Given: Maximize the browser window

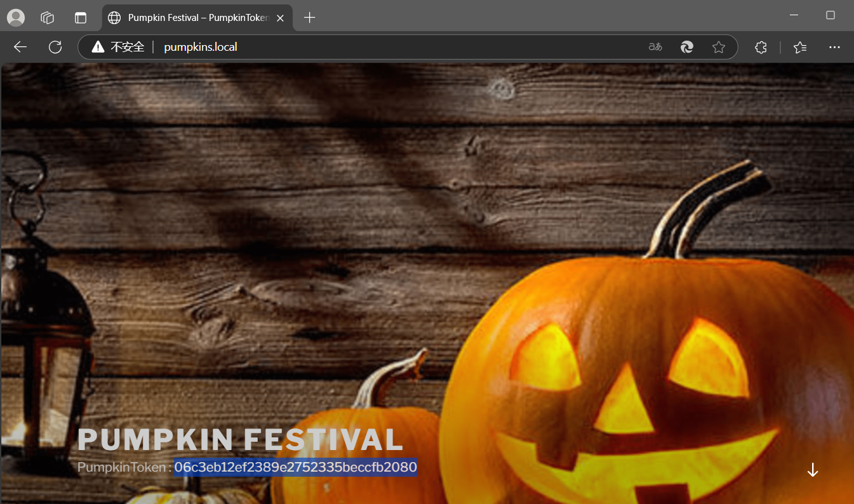Looking at the screenshot, I should tap(830, 15).
